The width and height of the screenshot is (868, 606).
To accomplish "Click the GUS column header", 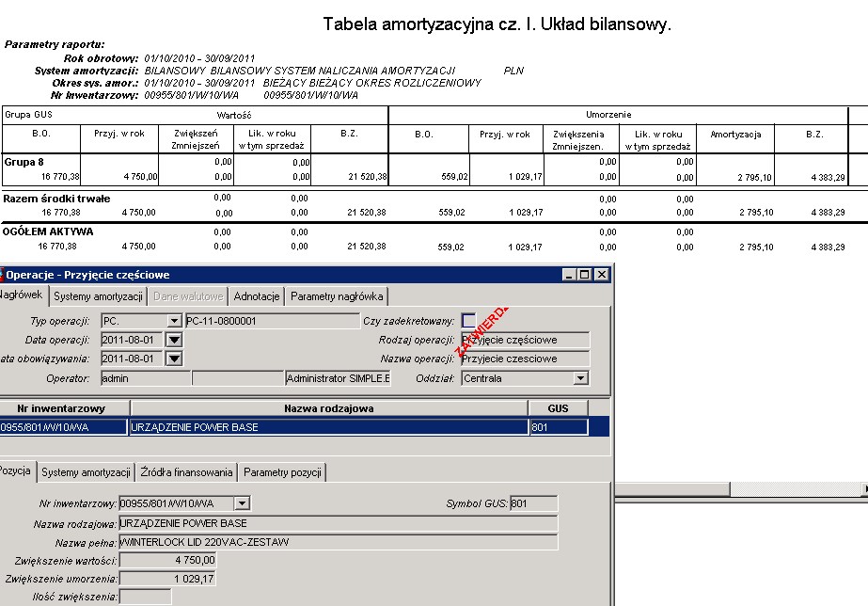I will (x=558, y=408).
